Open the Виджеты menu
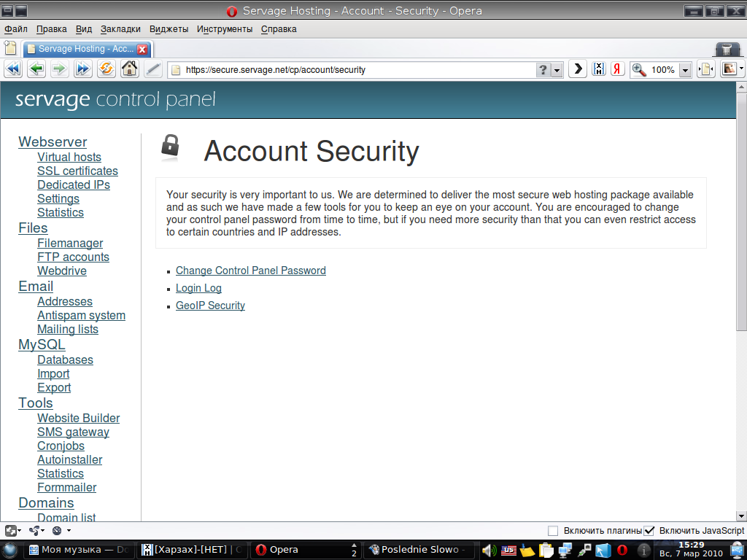The height and width of the screenshot is (560, 747). 169,29
